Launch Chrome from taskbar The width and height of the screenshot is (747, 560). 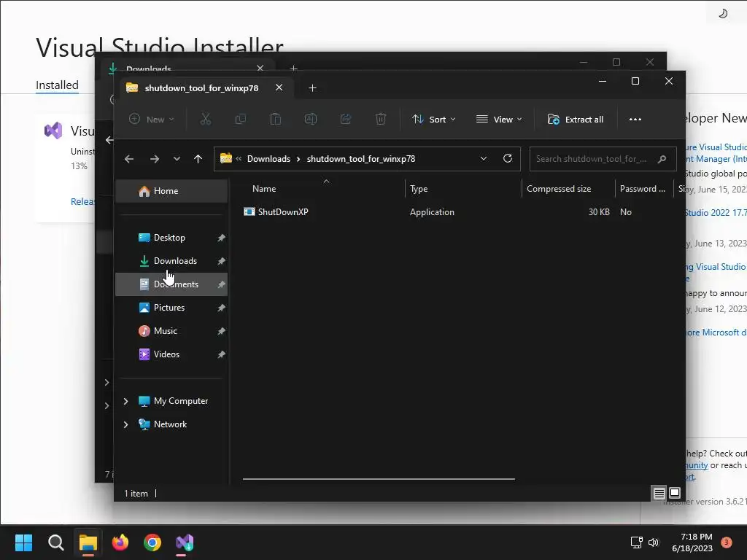coord(152,542)
